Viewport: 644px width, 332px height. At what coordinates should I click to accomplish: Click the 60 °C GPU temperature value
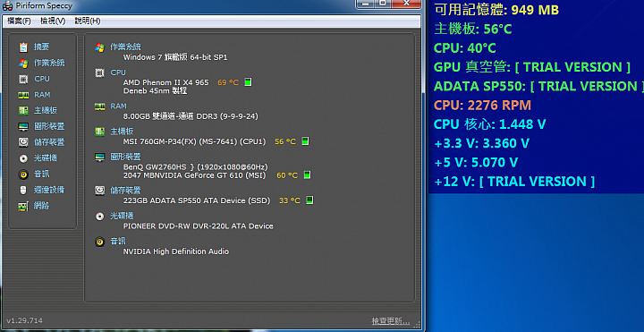287,175
